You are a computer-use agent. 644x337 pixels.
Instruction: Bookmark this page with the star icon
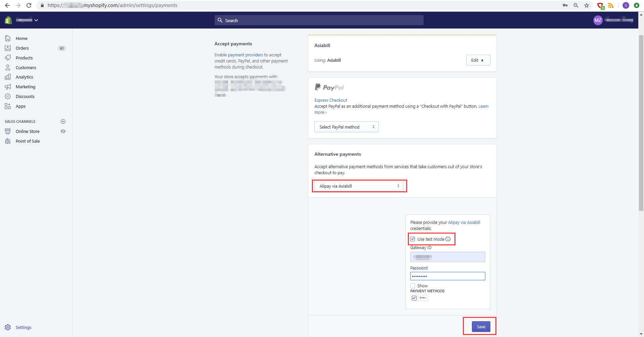587,5
